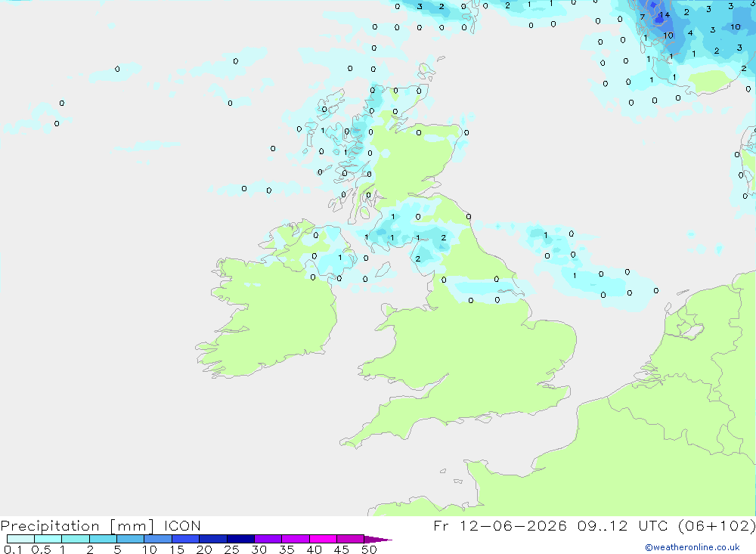Select the 2–5 mm legend color swatch

(x=103, y=539)
